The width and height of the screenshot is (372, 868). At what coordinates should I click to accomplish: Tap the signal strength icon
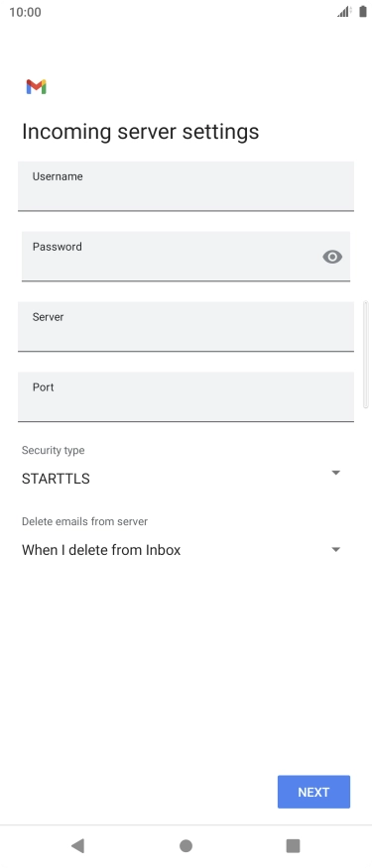coord(344,12)
